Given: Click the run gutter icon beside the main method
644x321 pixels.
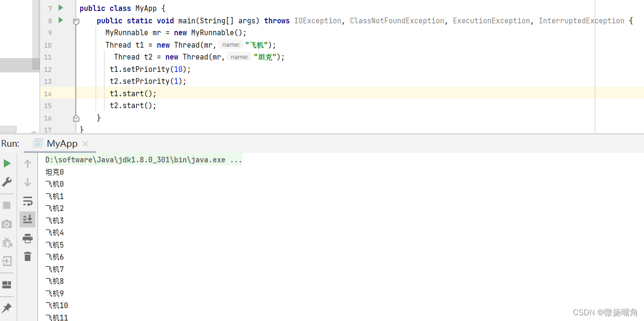Looking at the screenshot, I should [x=61, y=20].
